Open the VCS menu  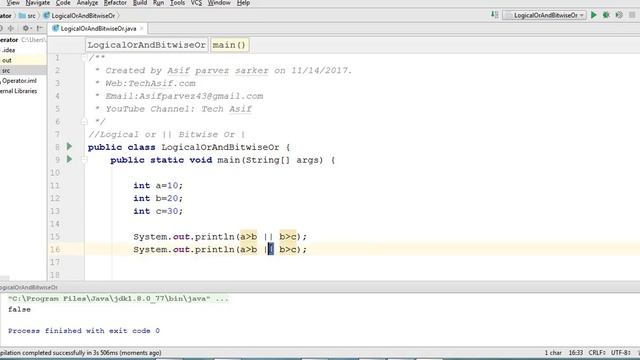pyautogui.click(x=196, y=3)
